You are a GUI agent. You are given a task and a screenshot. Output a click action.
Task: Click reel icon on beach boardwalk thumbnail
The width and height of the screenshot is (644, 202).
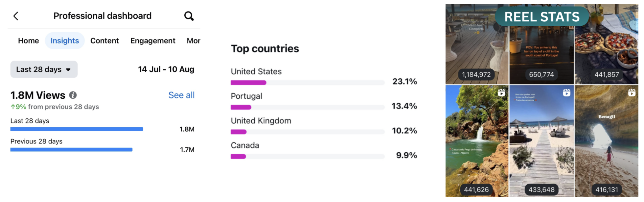566,93
